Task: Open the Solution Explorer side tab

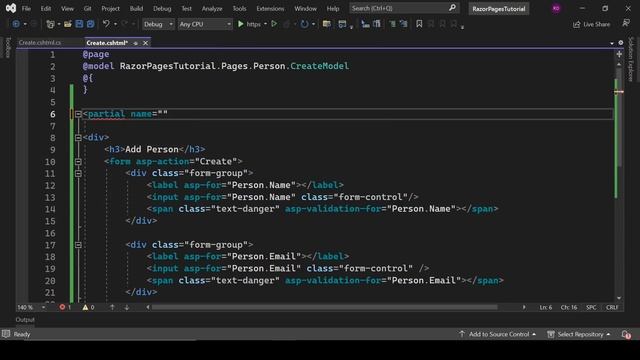Action: pyautogui.click(x=631, y=59)
